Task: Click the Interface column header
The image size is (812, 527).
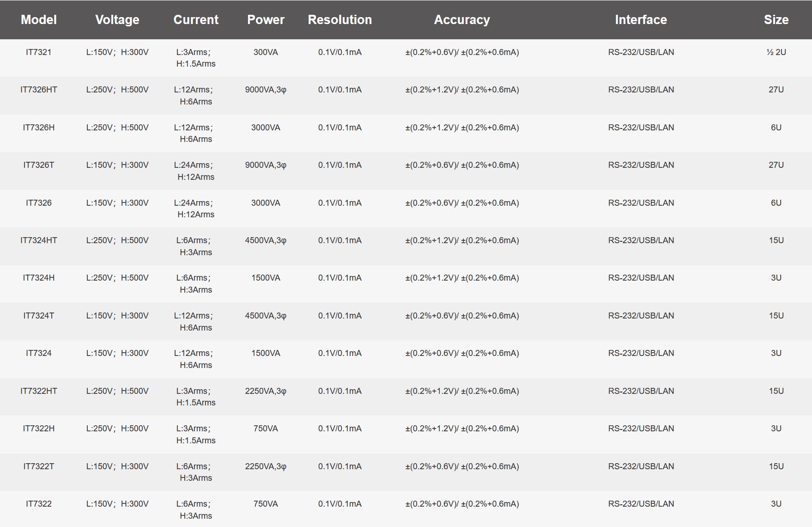Action: [x=641, y=20]
